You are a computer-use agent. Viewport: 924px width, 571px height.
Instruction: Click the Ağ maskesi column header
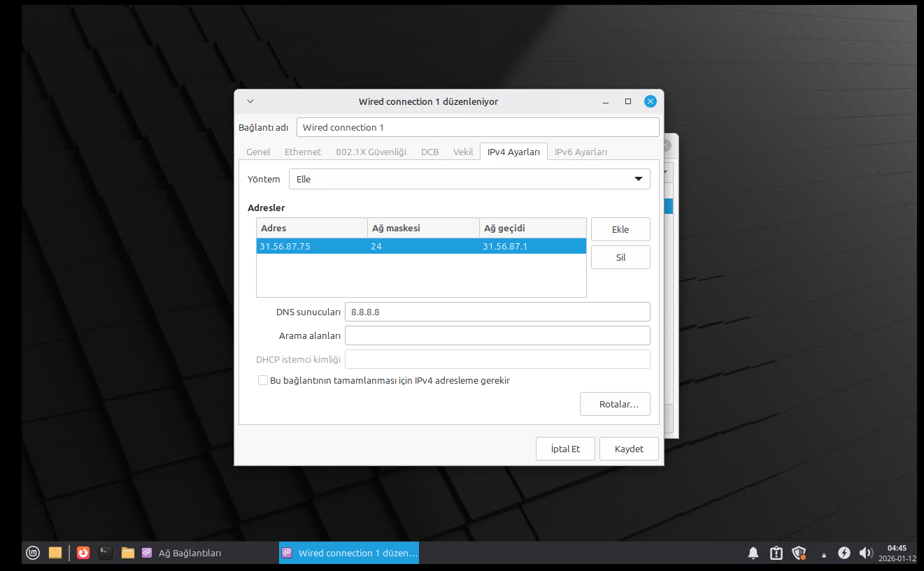coord(424,228)
